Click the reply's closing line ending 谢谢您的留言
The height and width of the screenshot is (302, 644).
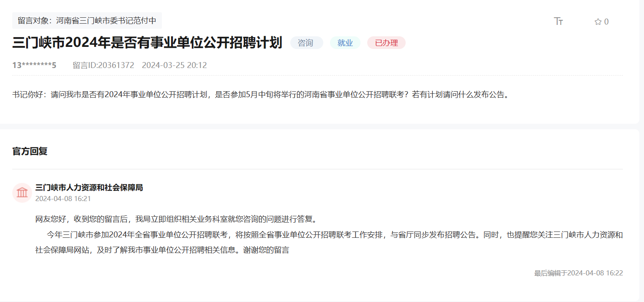pos(162,250)
